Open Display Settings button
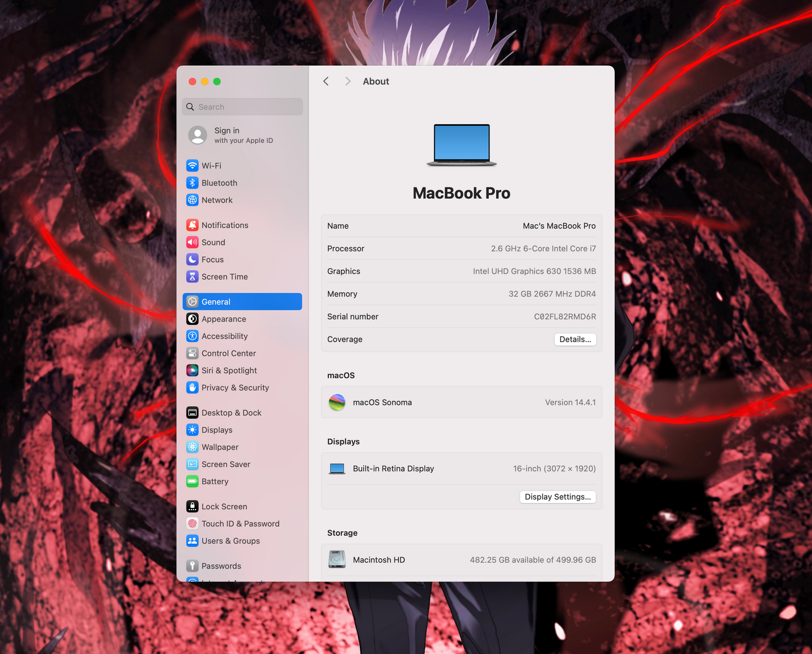Viewport: 812px width, 654px height. click(557, 497)
